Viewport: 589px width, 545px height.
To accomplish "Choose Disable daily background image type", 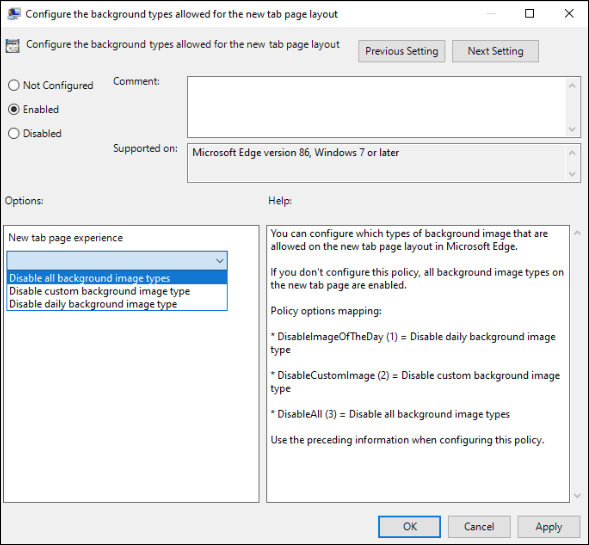I will click(x=117, y=304).
